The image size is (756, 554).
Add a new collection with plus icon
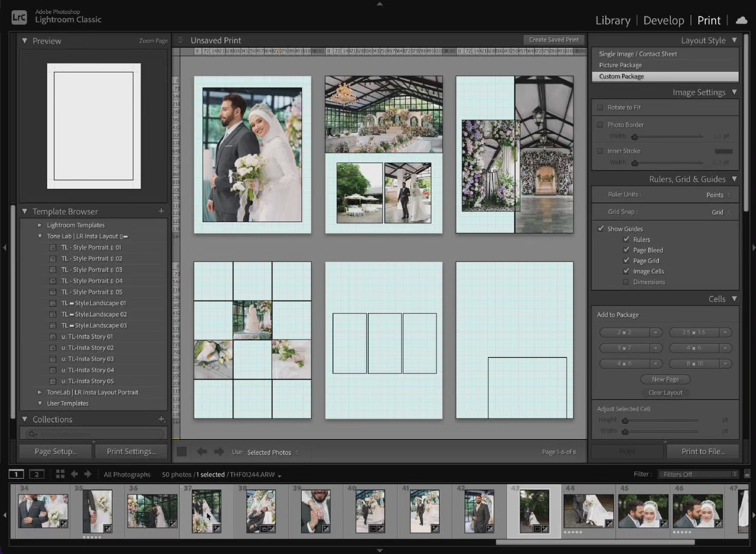click(161, 419)
